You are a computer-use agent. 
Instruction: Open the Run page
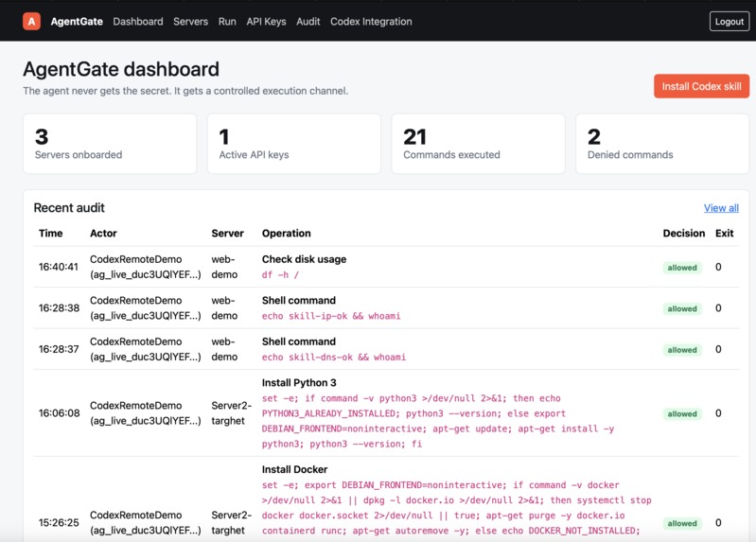(227, 22)
